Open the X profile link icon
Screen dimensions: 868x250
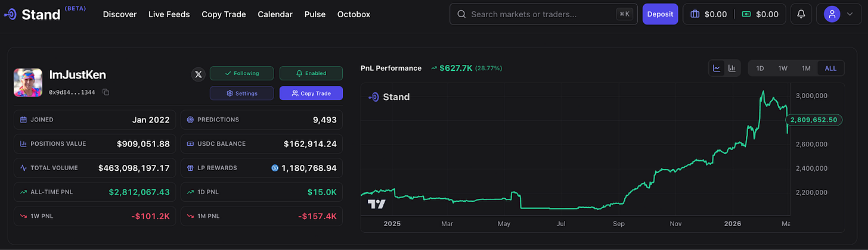[x=199, y=74]
